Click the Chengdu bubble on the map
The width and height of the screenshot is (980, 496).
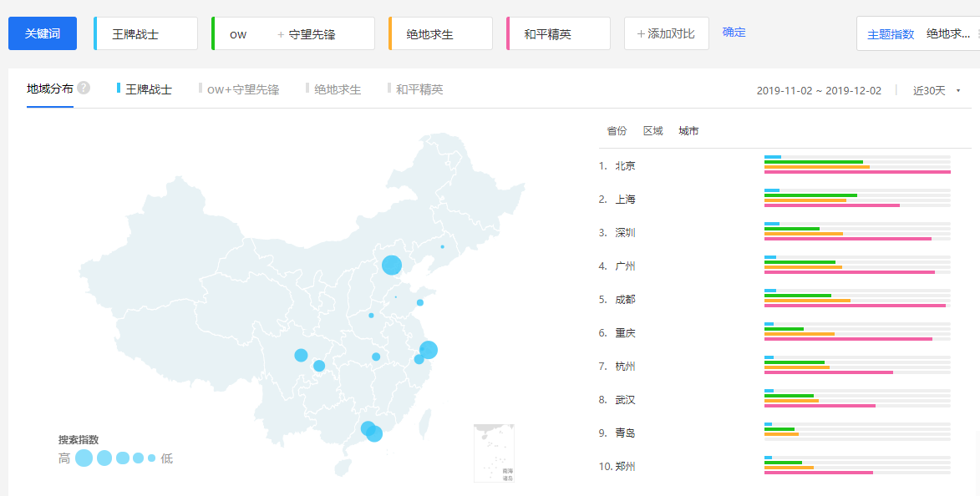coord(302,356)
